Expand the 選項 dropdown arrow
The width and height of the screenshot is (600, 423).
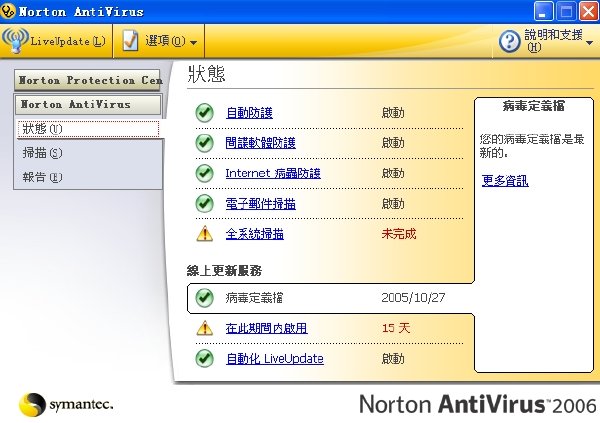point(194,42)
